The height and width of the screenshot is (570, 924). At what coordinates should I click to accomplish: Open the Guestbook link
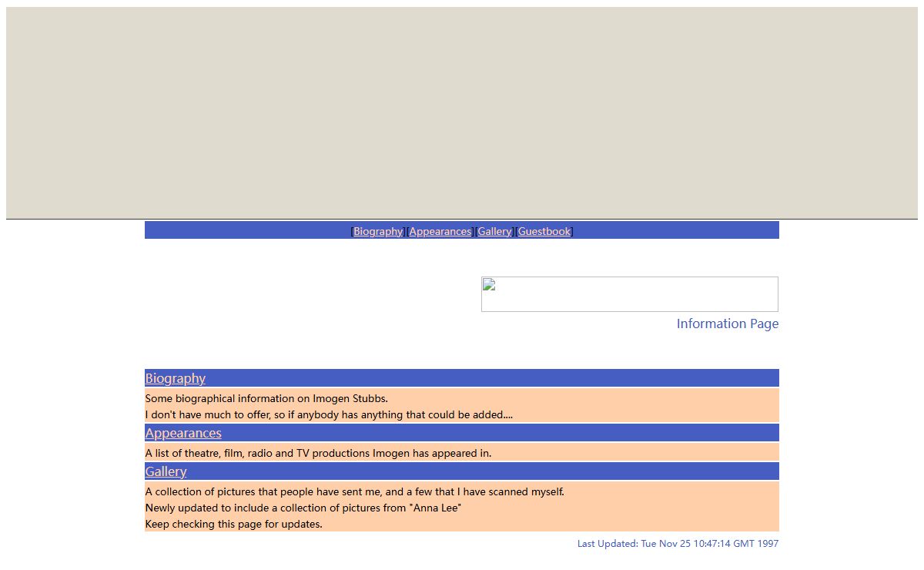pos(544,231)
